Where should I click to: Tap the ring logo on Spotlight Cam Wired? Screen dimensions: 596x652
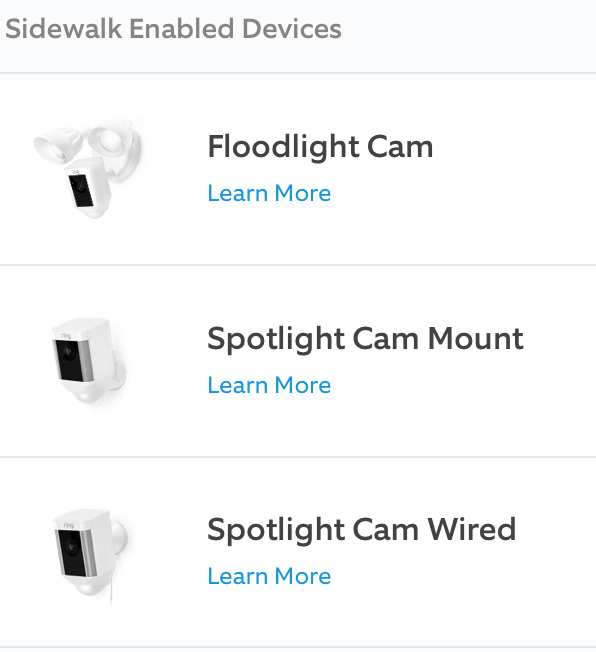click(69, 525)
